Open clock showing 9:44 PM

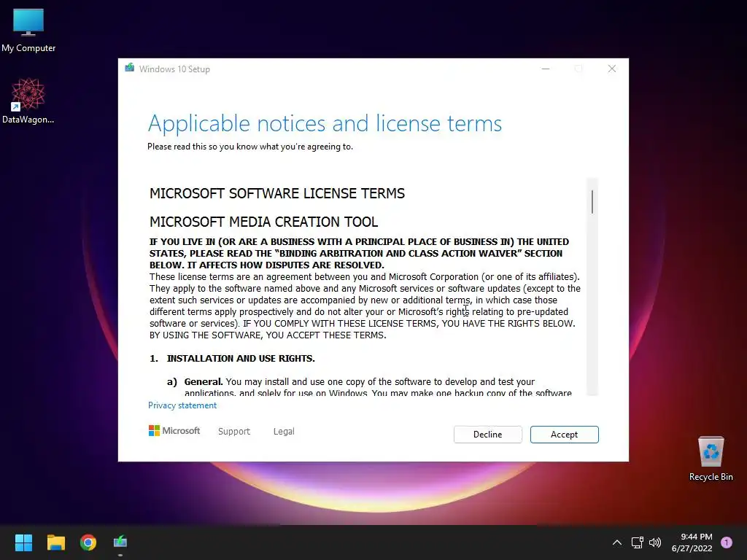[692, 542]
